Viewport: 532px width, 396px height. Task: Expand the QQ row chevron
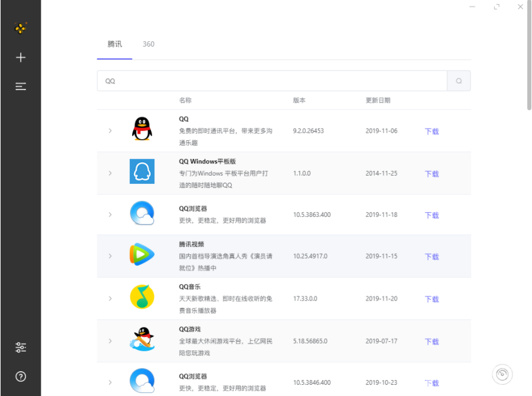(110, 131)
